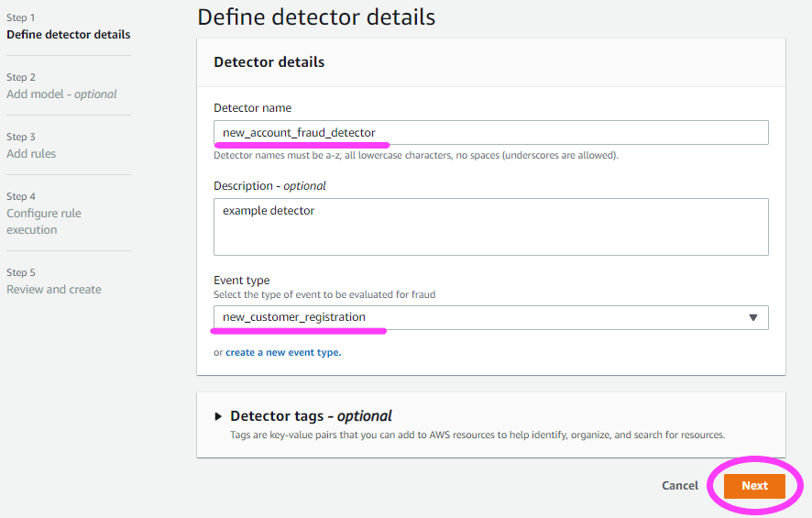
Task: Click the Description text area
Action: (491, 226)
